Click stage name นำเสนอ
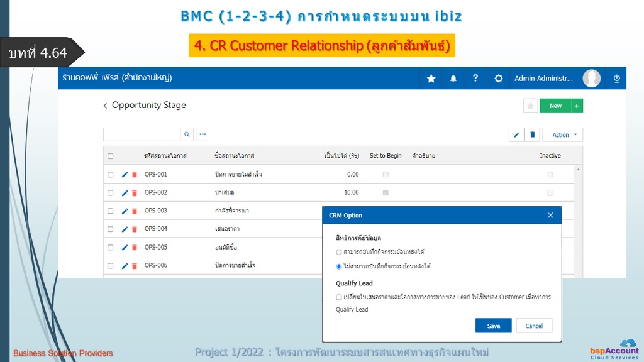The image size is (644, 362). coord(225,192)
